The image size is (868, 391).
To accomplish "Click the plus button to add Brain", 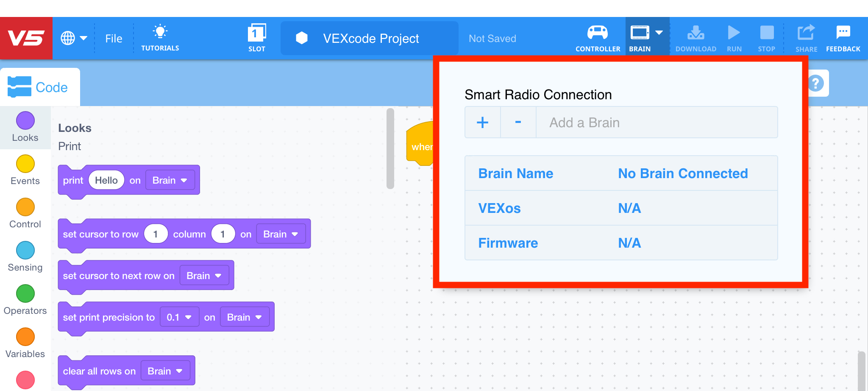I will tap(483, 122).
